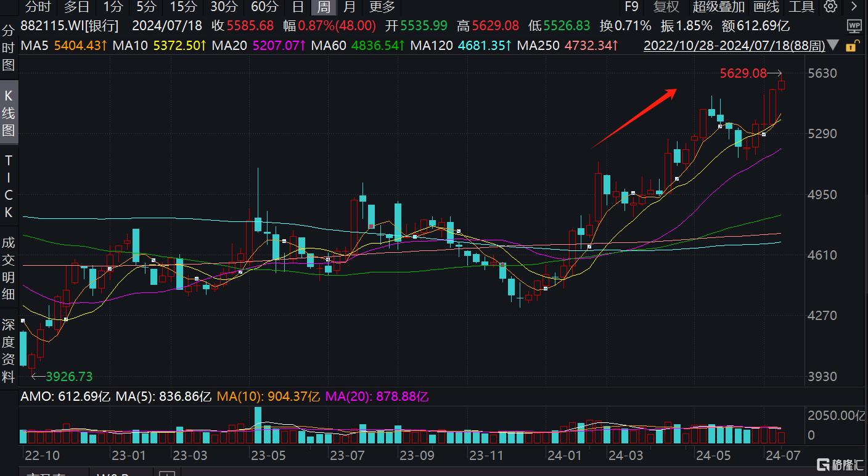
Task: Select the 周 weekly K-line tab
Action: tap(324, 7)
